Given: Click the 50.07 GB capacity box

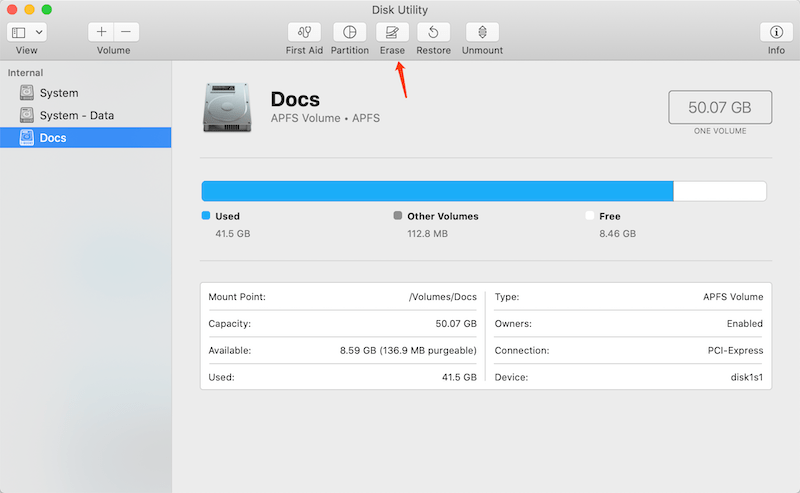Looking at the screenshot, I should click(x=720, y=107).
